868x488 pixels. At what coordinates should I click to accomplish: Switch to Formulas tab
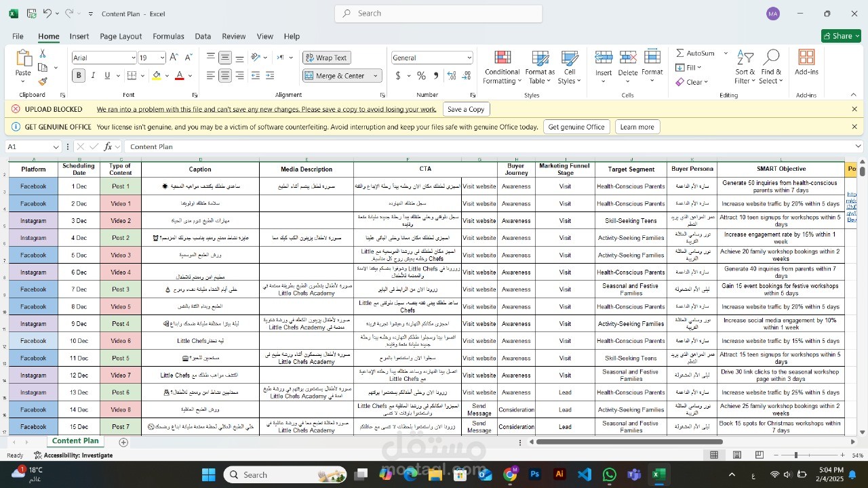click(168, 37)
